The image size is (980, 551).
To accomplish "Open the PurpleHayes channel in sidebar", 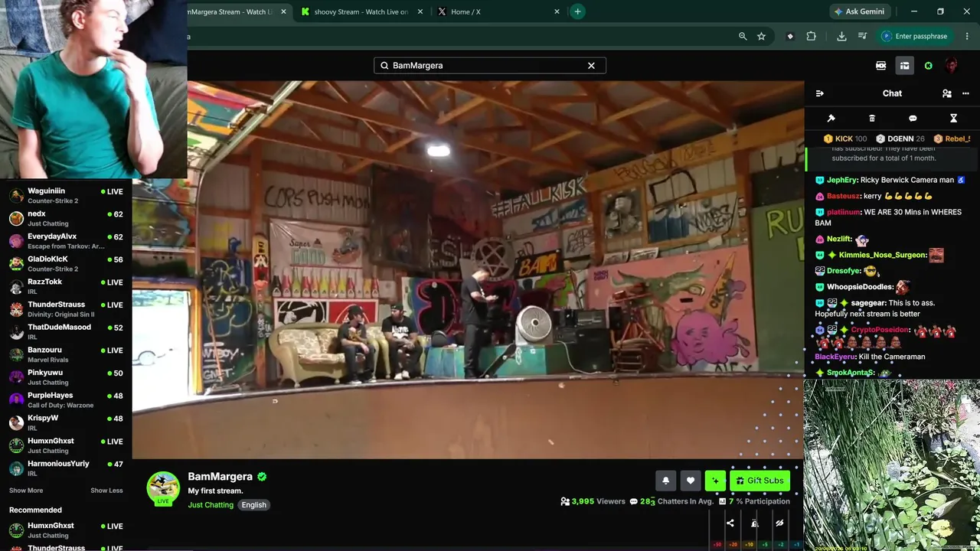I will coord(66,400).
